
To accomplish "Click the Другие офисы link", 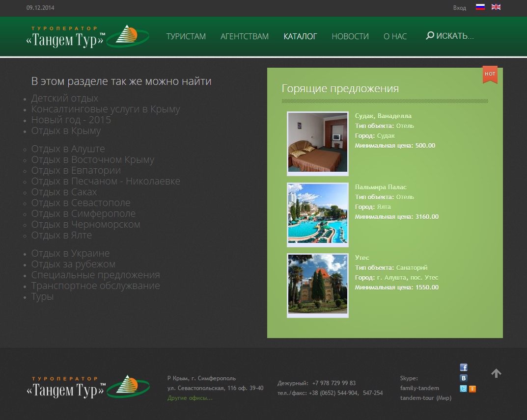I will (190, 398).
